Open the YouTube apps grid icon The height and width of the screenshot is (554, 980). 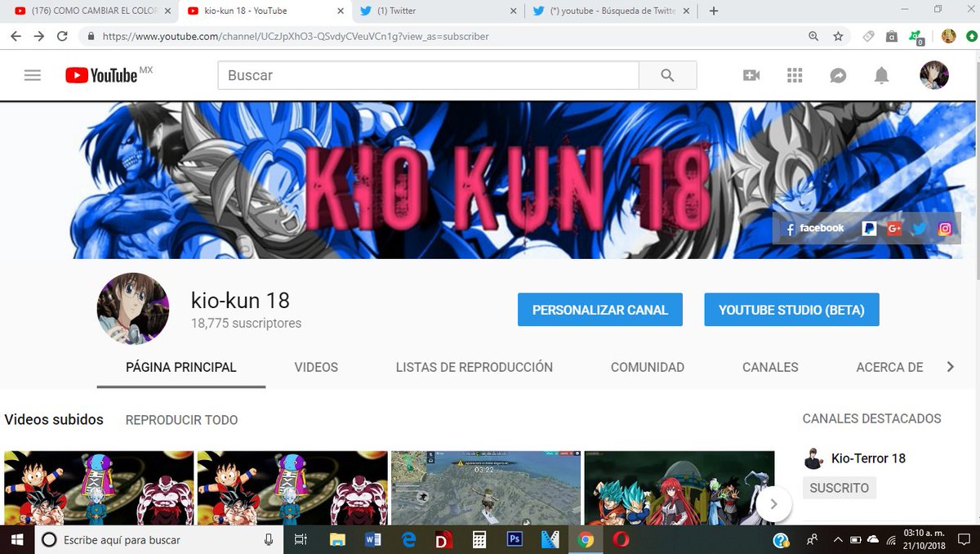[795, 75]
